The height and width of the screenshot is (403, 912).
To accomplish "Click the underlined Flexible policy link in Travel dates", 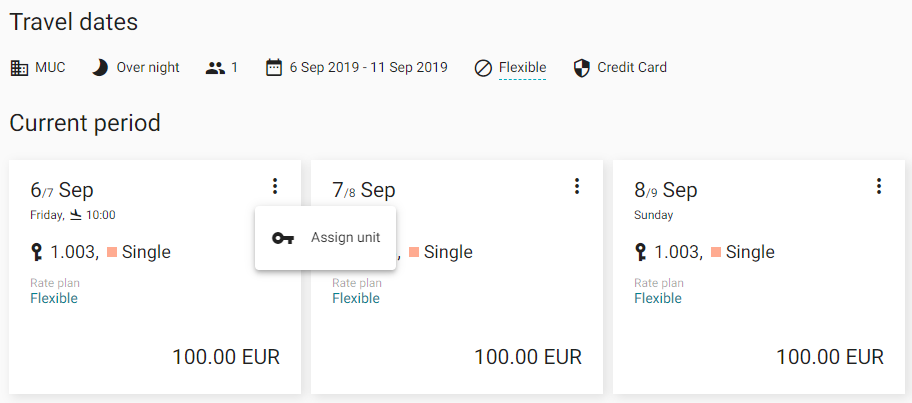I will [522, 68].
